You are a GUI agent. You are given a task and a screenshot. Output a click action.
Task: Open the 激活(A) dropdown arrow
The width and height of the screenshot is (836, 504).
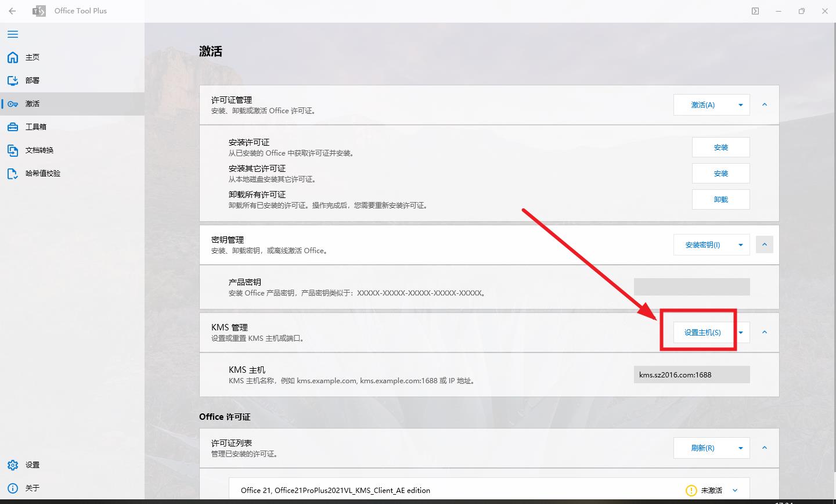(740, 105)
